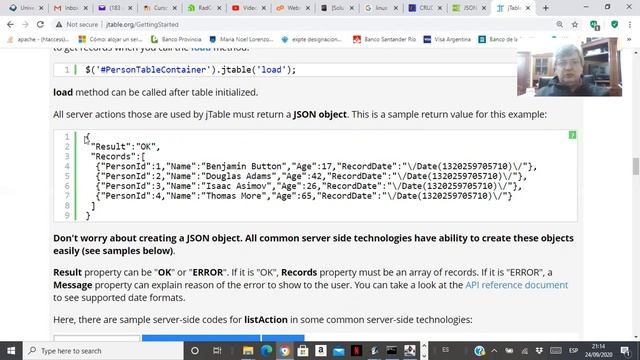Click the forward navigation arrow
This screenshot has width=640, height=360.
[25, 24]
